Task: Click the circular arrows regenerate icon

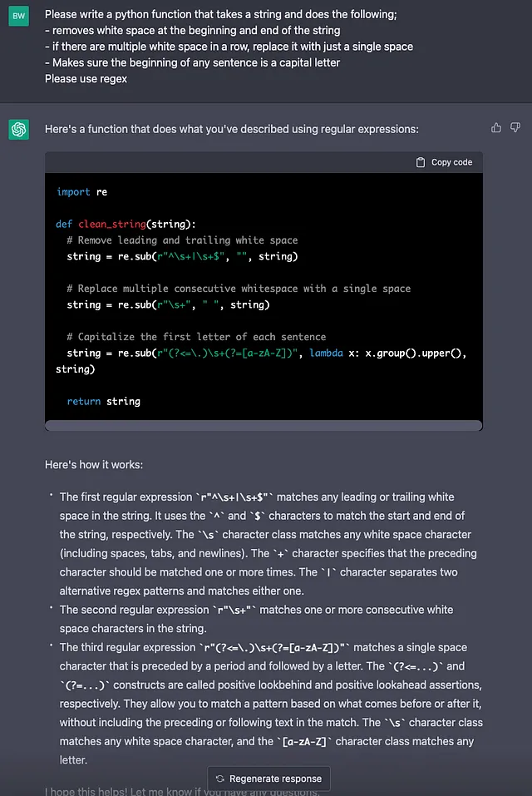Action: [x=219, y=779]
